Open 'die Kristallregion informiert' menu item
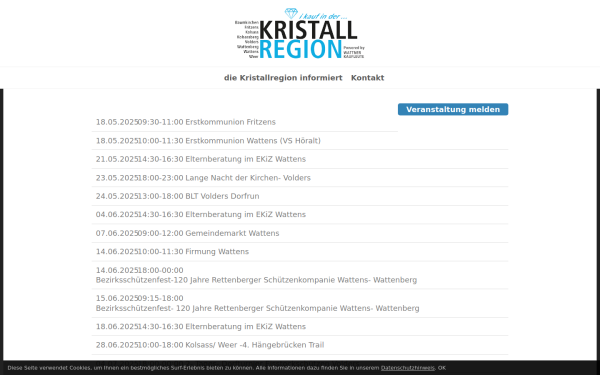This screenshot has height=375, width=600. tap(283, 78)
